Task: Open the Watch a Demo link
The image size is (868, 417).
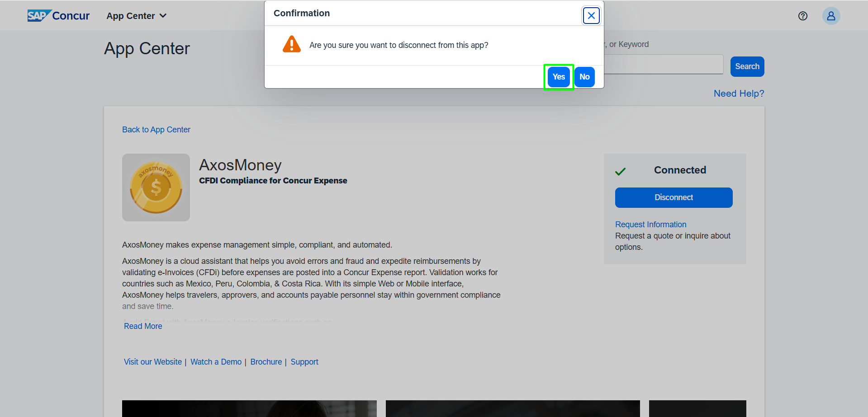Action: [x=216, y=362]
